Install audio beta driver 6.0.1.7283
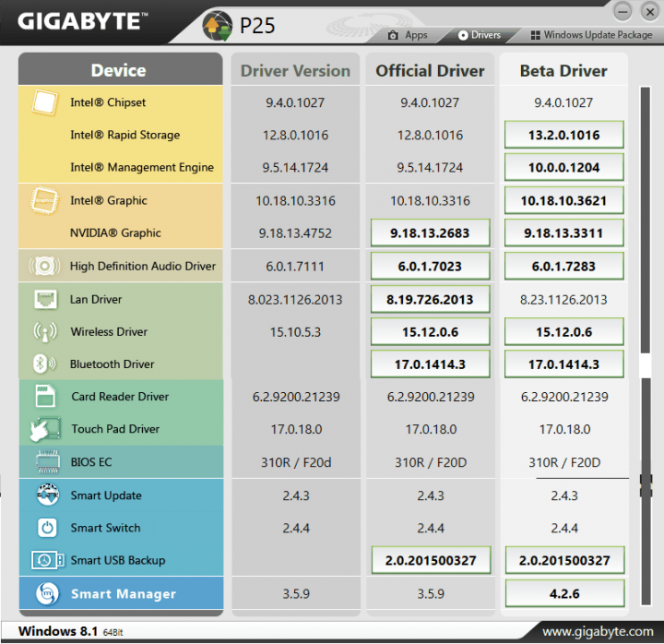This screenshot has height=644, width=664. coord(563,266)
